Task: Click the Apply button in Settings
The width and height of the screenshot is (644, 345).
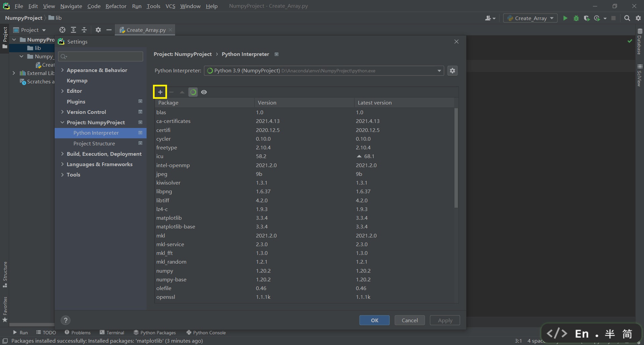Action: coord(445,320)
